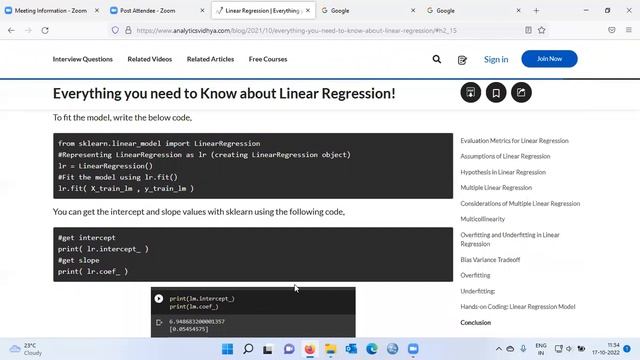640x360 pixels.
Task: Click the microphone icon in system tray
Action: tap(523, 349)
